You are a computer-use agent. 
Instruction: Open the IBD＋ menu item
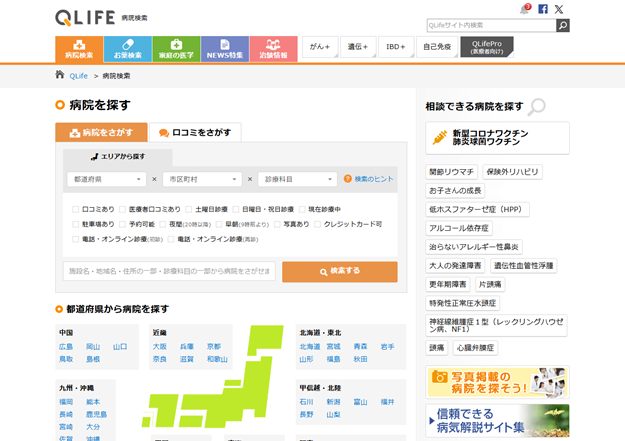396,47
